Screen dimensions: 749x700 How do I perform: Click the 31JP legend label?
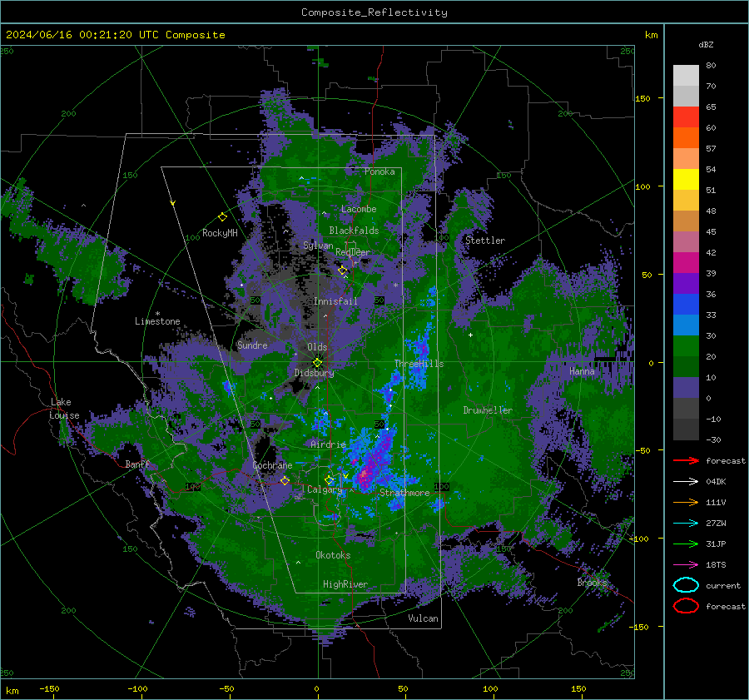click(716, 544)
